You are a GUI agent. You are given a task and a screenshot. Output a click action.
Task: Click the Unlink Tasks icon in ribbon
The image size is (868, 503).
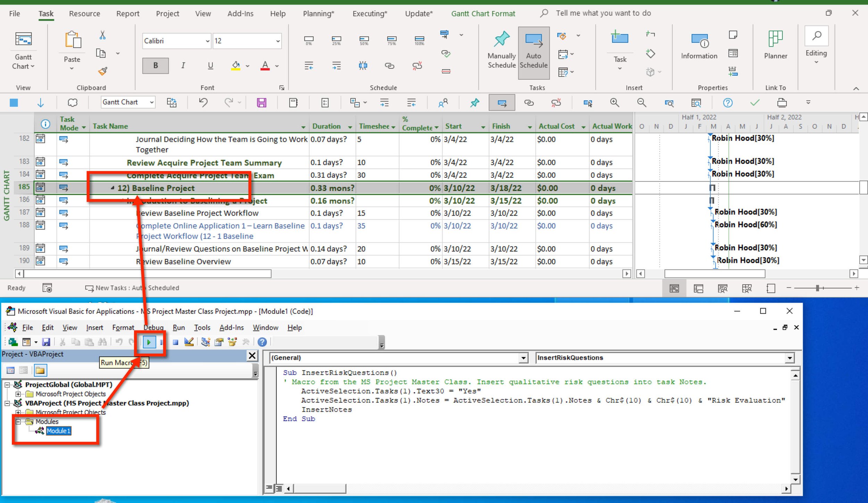pyautogui.click(x=417, y=65)
